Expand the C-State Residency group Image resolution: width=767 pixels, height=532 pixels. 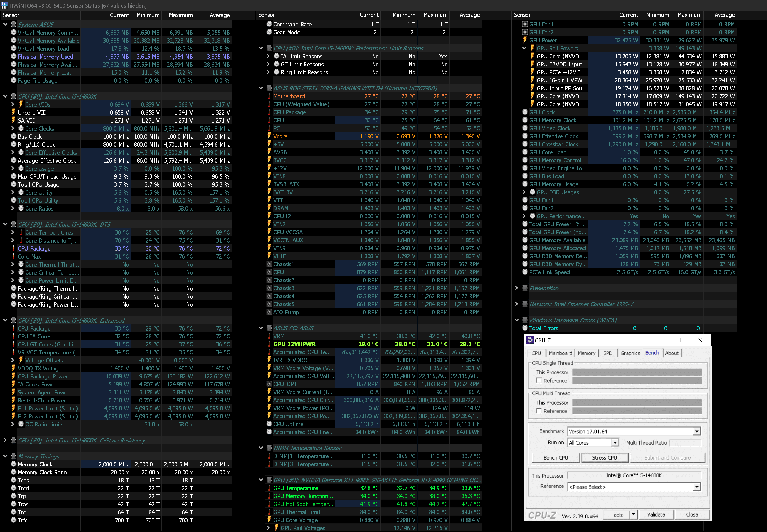5,440
